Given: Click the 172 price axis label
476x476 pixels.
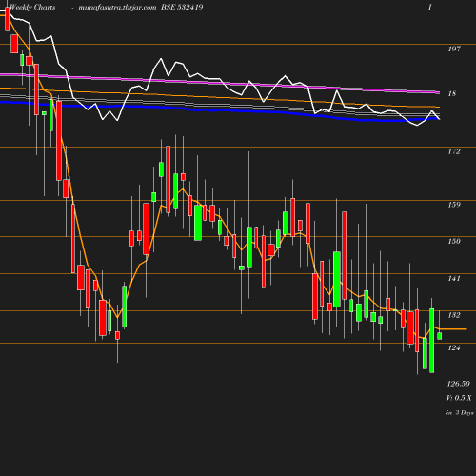Looking at the screenshot, I should (x=454, y=151).
